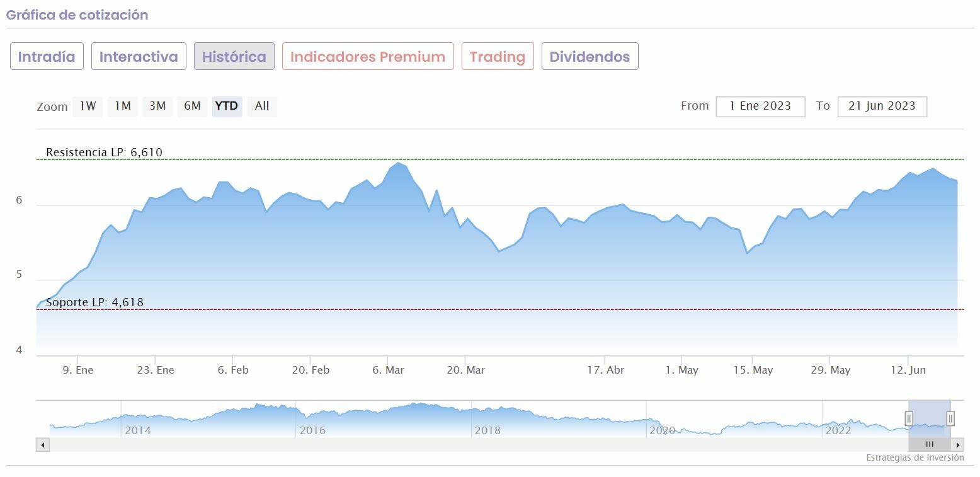
Task: Zoom chart to 1M
Action: point(122,106)
